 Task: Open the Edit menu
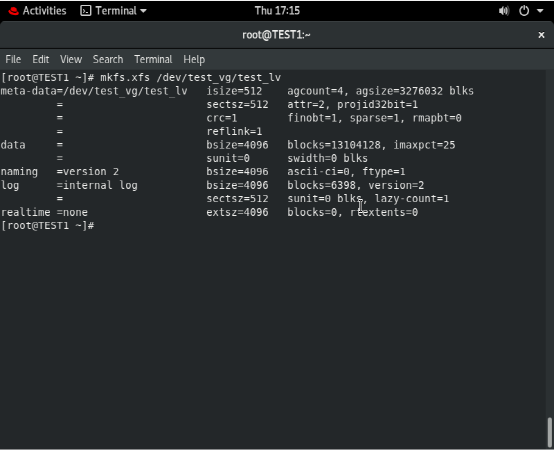(x=41, y=59)
